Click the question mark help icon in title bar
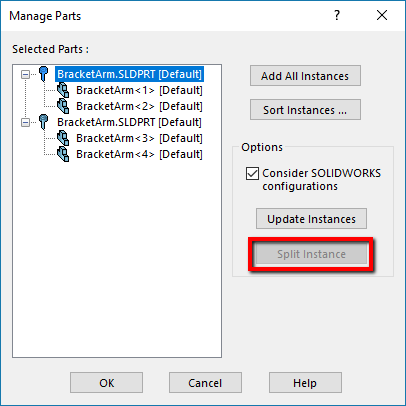The height and width of the screenshot is (406, 406). [x=337, y=15]
